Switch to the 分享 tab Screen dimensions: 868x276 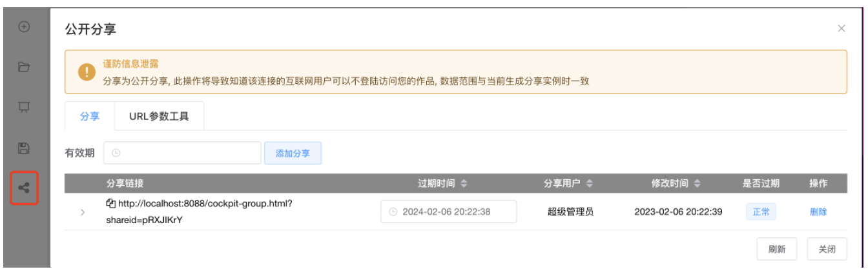89,117
